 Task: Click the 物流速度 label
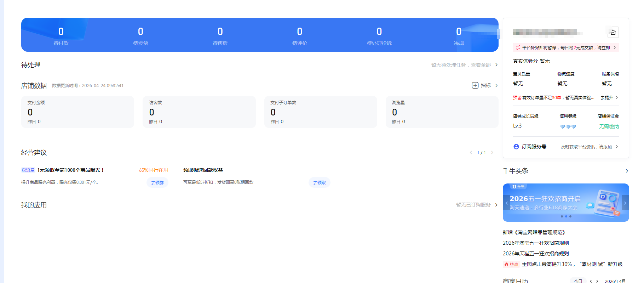click(566, 74)
